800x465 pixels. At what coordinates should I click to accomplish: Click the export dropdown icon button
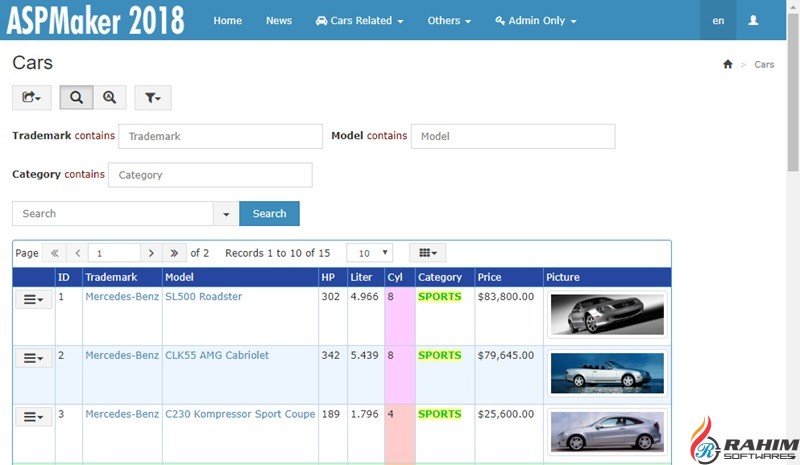coord(31,97)
